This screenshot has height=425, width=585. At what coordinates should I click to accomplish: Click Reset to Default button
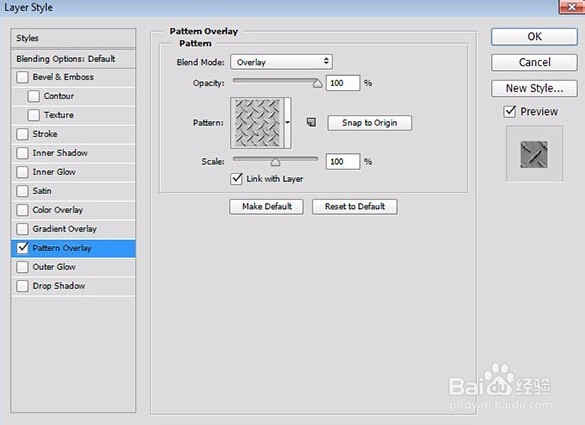355,206
